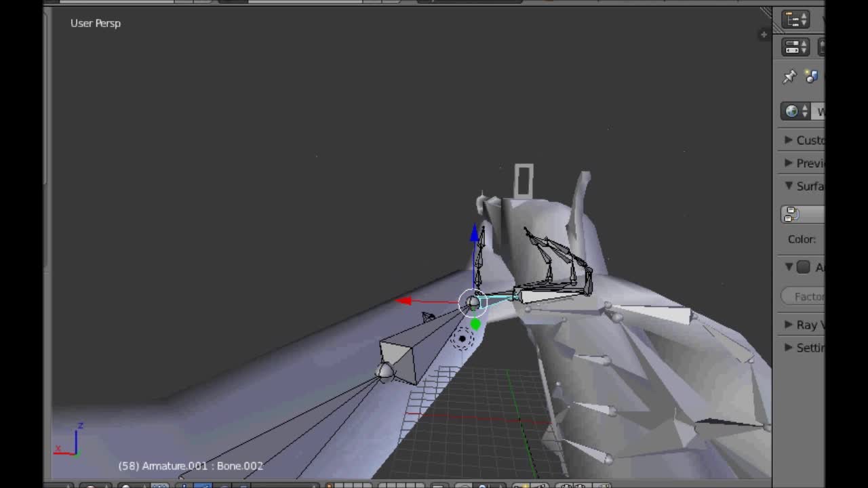Click the plus sign to show viewport properties
The image size is (868, 488).
(764, 34)
